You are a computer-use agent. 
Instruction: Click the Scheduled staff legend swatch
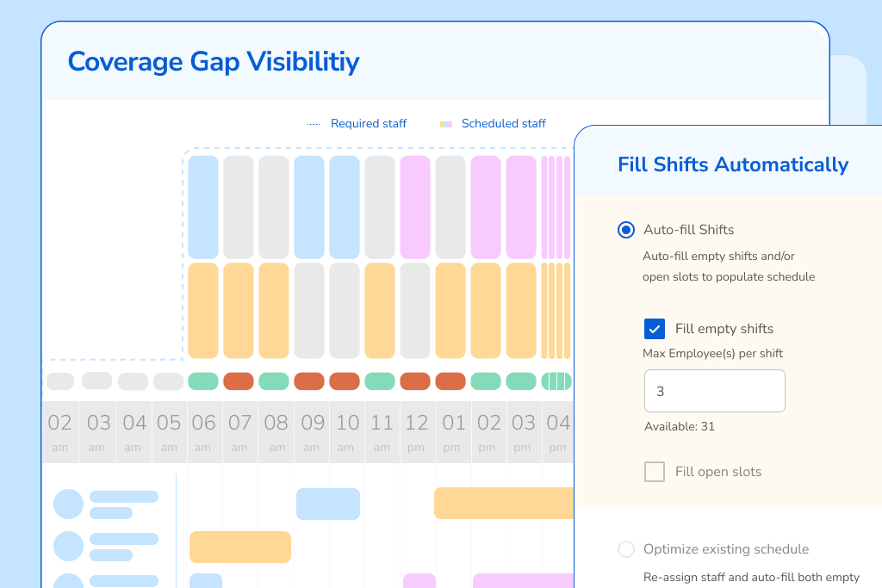tap(446, 124)
